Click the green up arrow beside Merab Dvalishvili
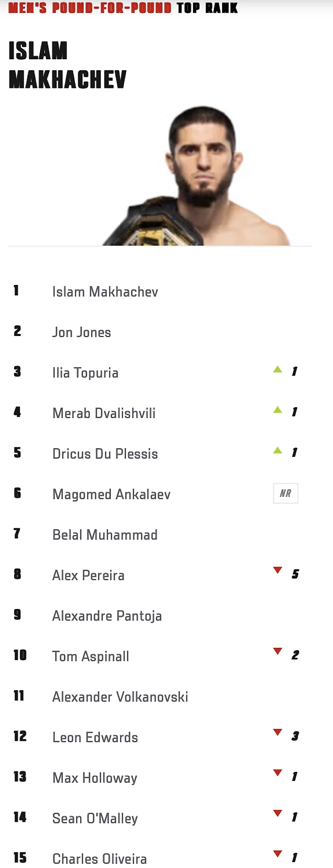Image resolution: width=333 pixels, height=868 pixels. 277,410
